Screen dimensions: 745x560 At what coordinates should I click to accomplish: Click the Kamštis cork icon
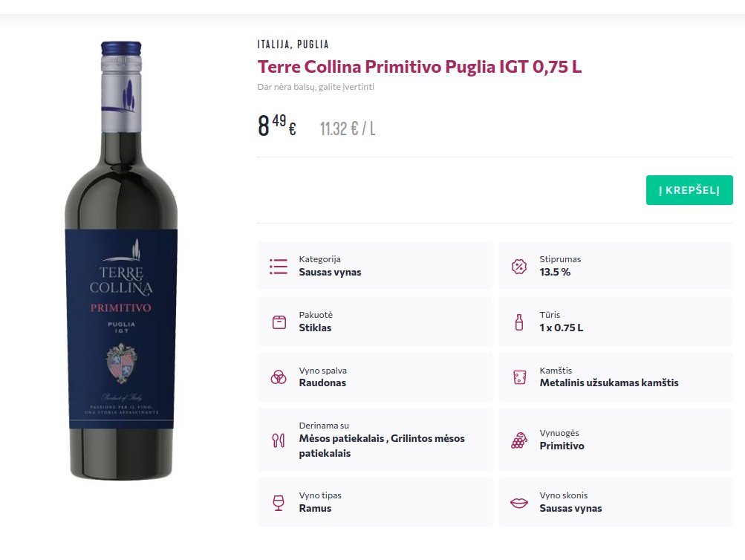point(519,377)
